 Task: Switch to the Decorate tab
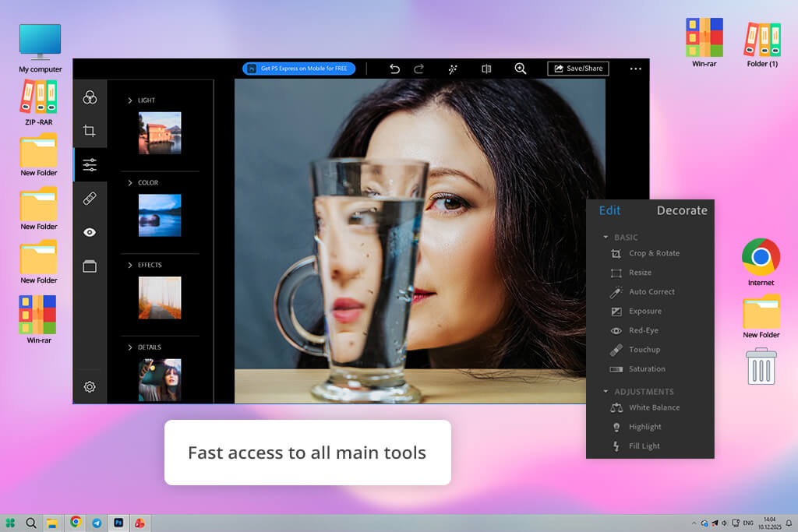click(682, 210)
